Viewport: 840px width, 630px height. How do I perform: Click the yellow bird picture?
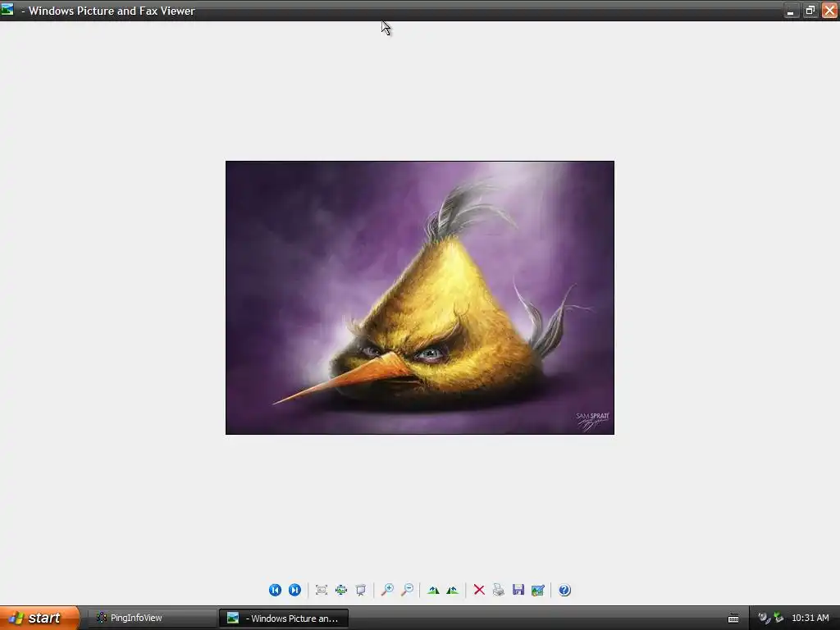[x=420, y=297]
